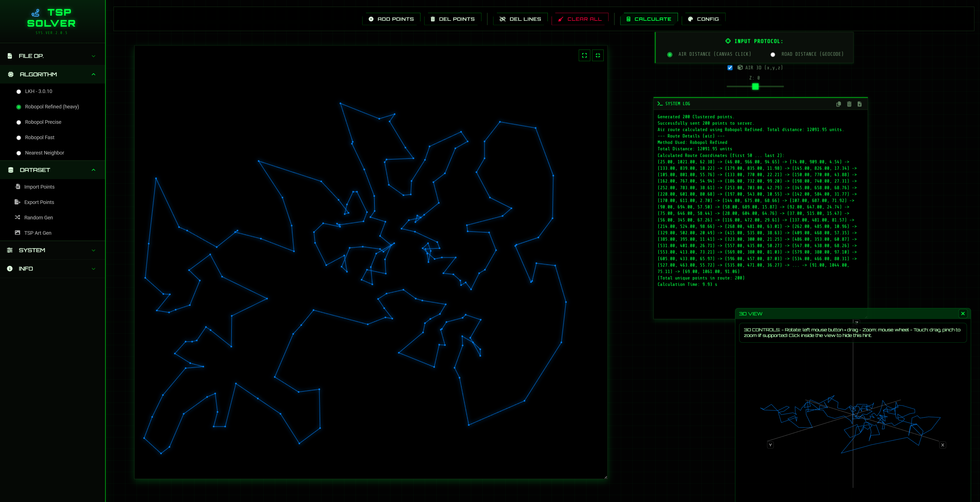
Task: Copy the system log contents icon
Action: (x=839, y=104)
